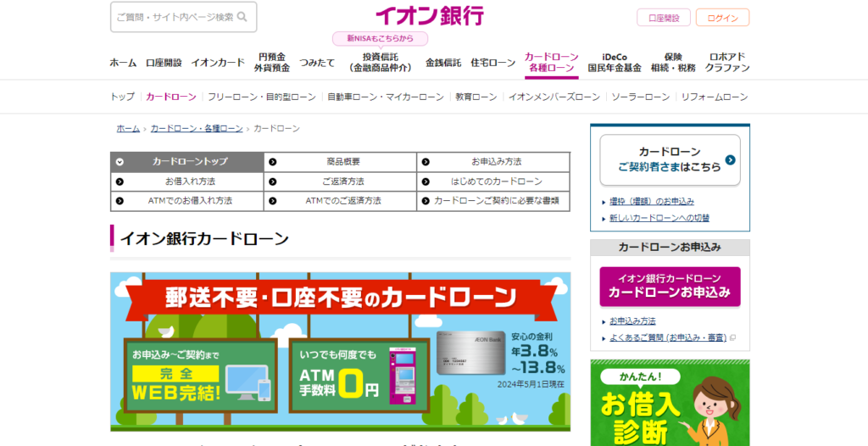
Task: Focus the ご質問・サイト内ページ検索 search field
Action: tap(183, 17)
